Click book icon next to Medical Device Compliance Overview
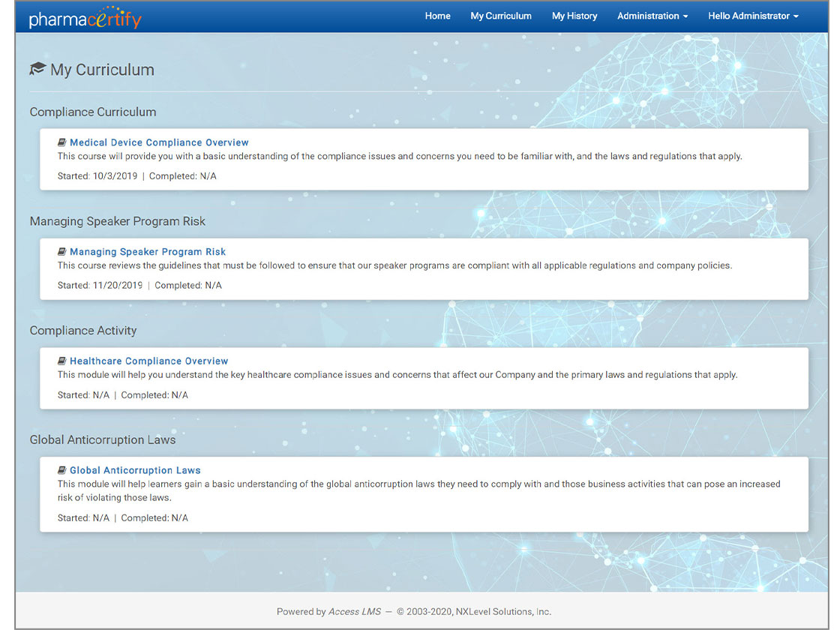This screenshot has height=630, width=840. tap(62, 142)
